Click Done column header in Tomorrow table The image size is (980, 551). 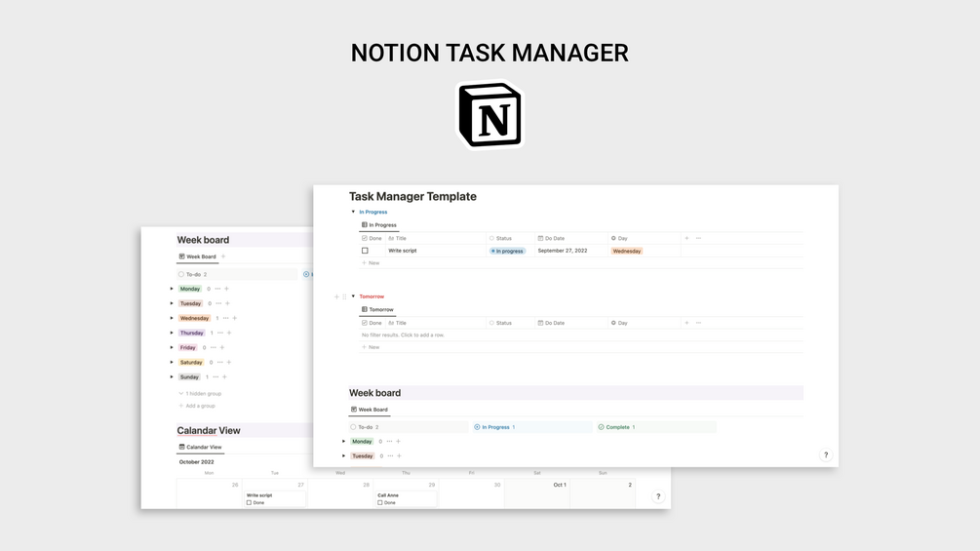coord(372,323)
